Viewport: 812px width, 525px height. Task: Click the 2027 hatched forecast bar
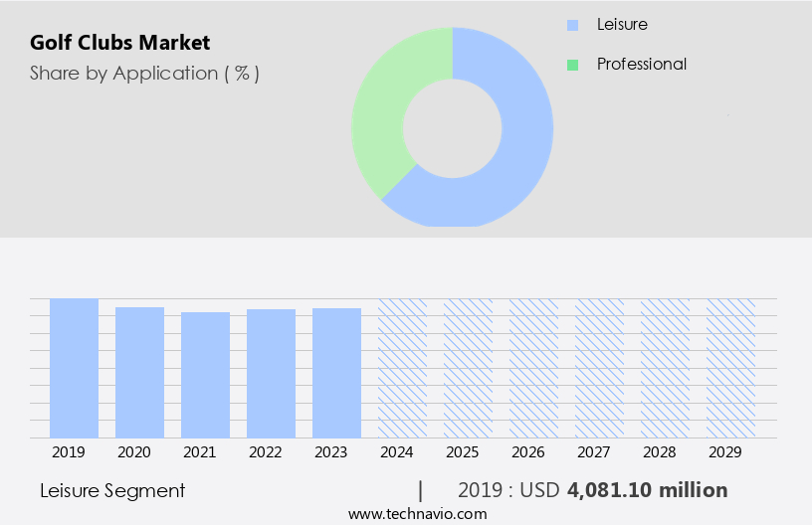[x=600, y=368]
